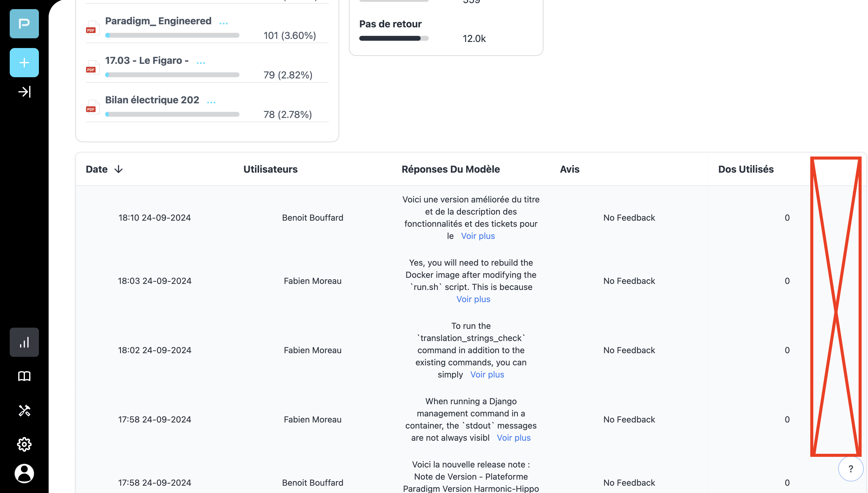This screenshot has width=868, height=493.
Task: Click the Paradigm_ Engineered progress bar
Action: coord(172,35)
